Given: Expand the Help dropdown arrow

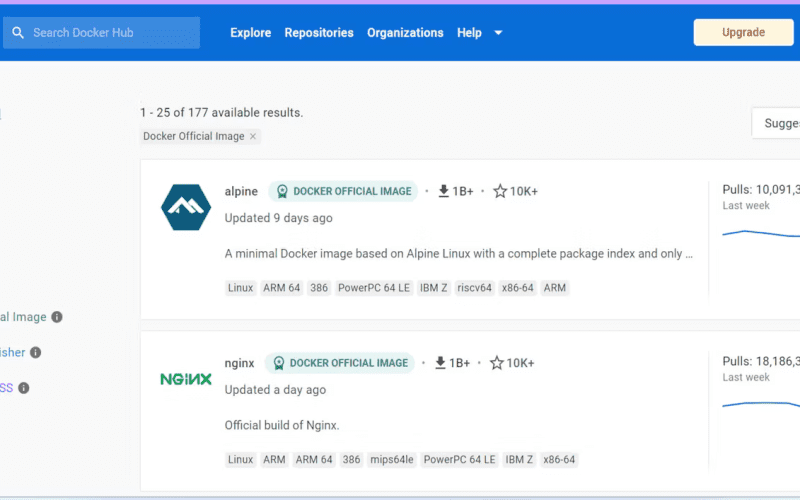Looking at the screenshot, I should [498, 33].
